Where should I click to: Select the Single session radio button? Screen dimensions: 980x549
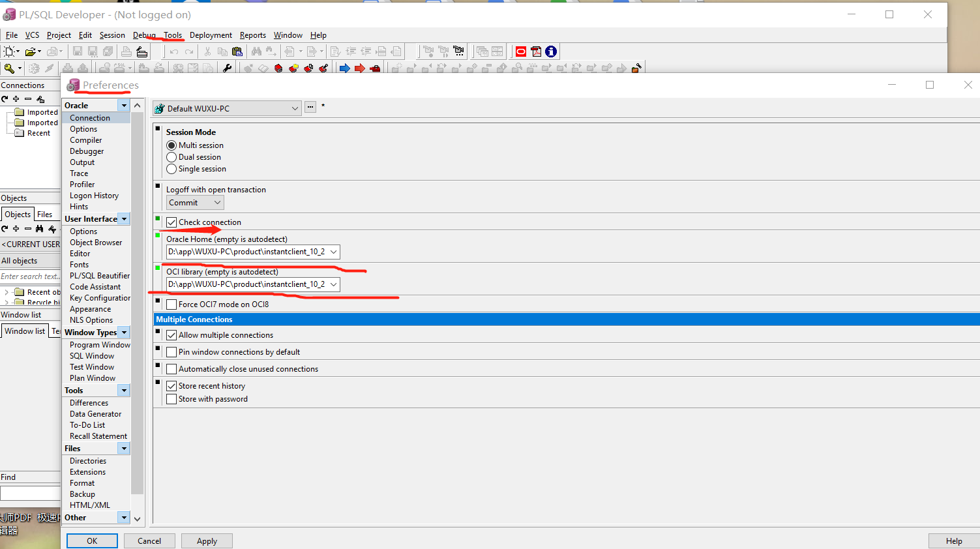click(171, 169)
